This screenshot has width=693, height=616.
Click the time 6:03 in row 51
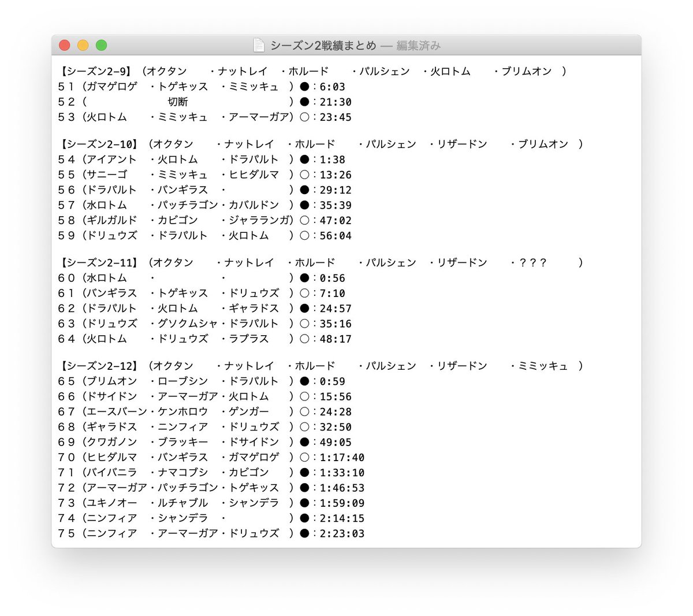coord(333,87)
